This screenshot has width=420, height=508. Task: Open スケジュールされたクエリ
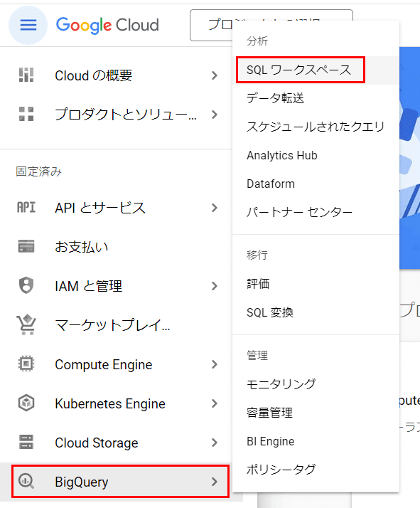click(316, 127)
